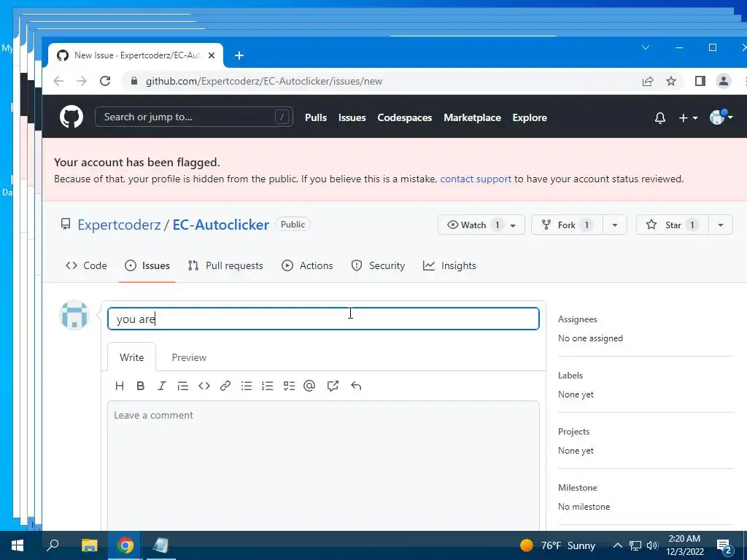The height and width of the screenshot is (560, 747).
Task: Toggle bold formatting
Action: 141,386
